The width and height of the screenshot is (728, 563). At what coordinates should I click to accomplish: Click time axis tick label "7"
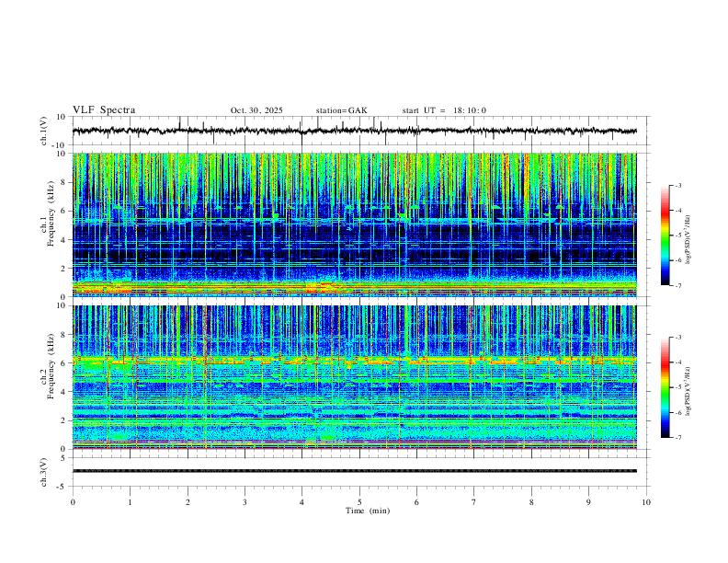click(x=474, y=502)
